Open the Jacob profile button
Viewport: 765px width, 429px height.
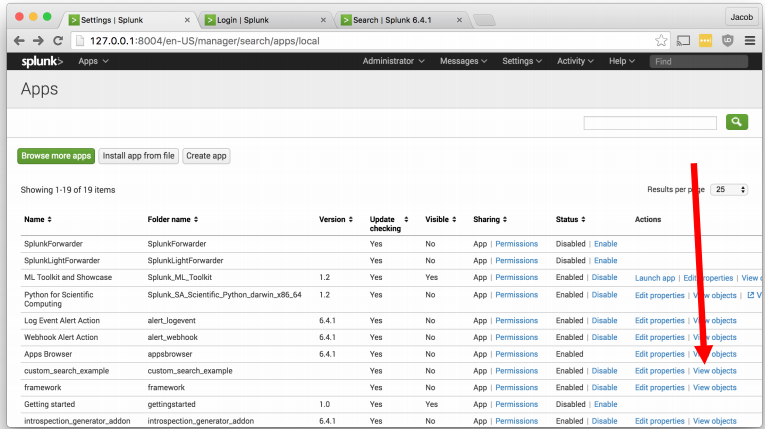742,17
